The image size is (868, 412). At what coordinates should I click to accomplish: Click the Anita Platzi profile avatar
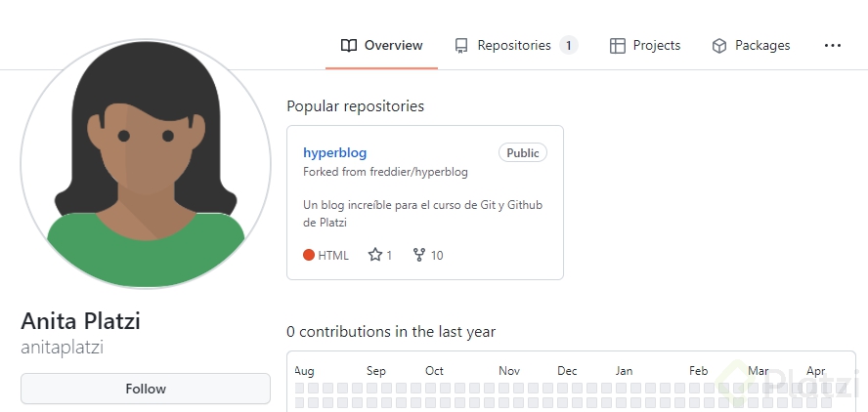coord(146,164)
